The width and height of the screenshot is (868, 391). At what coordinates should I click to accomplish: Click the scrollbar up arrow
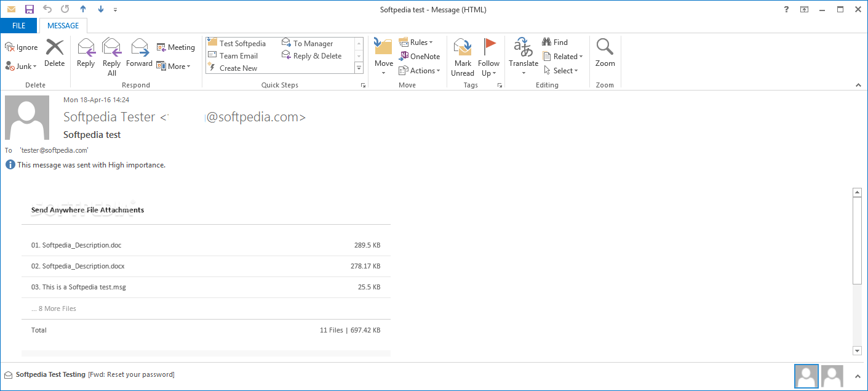coord(857,193)
